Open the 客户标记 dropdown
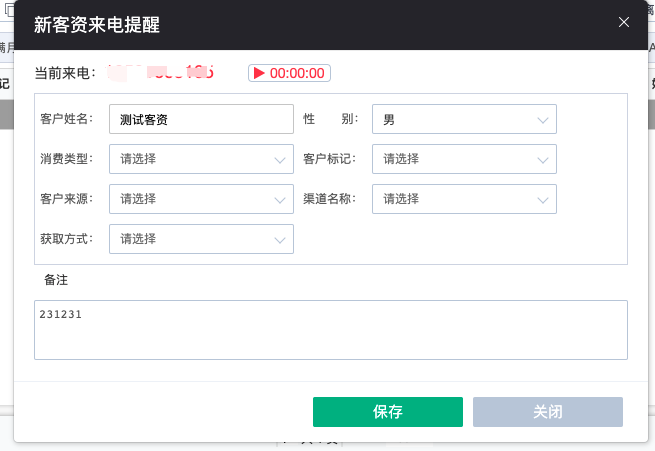 point(464,159)
